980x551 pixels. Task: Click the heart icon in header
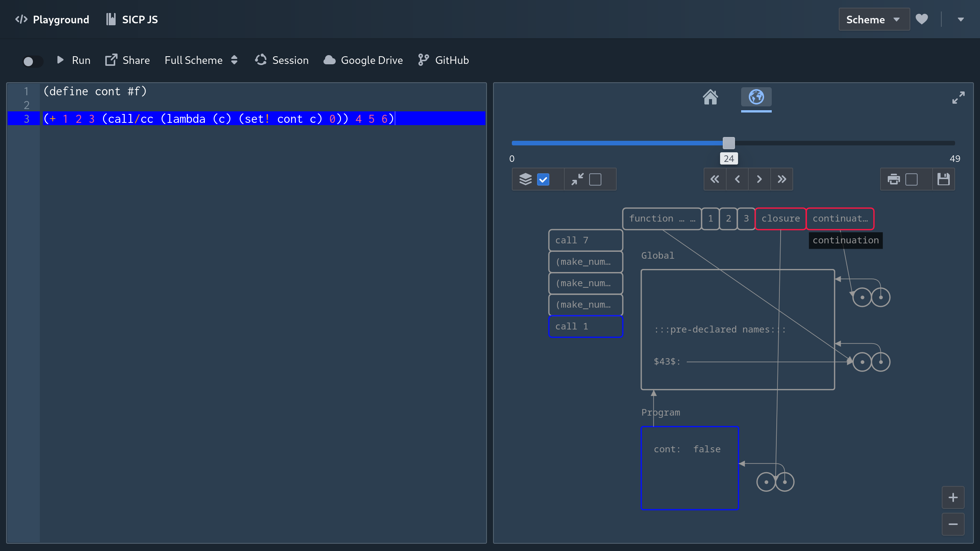(x=922, y=19)
